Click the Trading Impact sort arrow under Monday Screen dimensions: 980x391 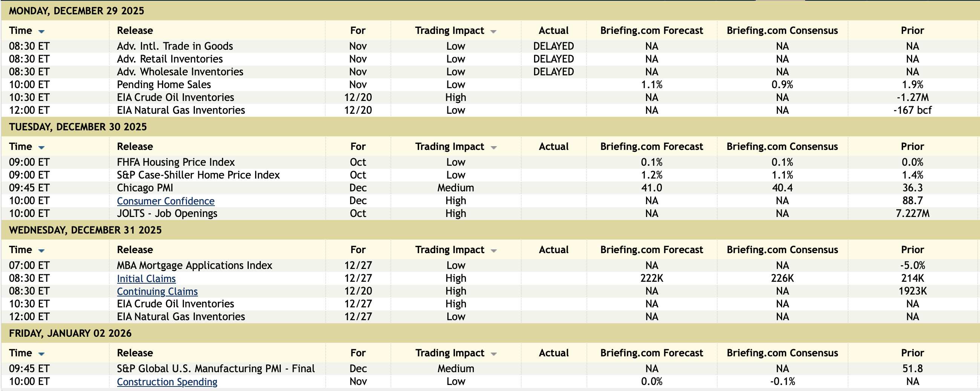[493, 32]
